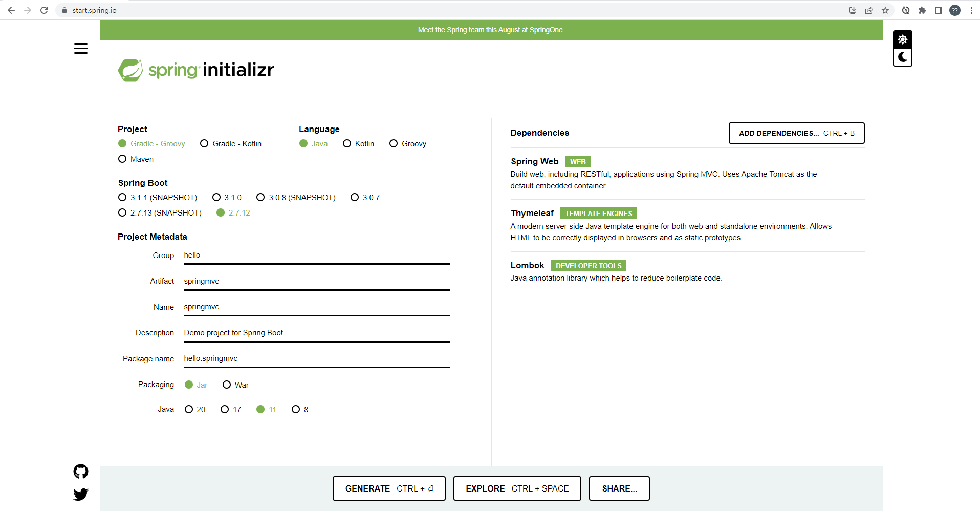The height and width of the screenshot is (511, 980).
Task: Go forward in the browser
Action: point(28,10)
